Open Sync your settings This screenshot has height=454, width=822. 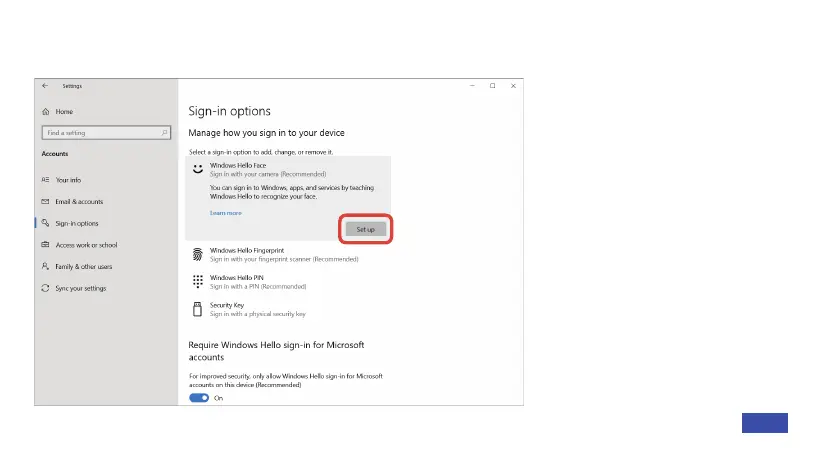[x=81, y=288]
